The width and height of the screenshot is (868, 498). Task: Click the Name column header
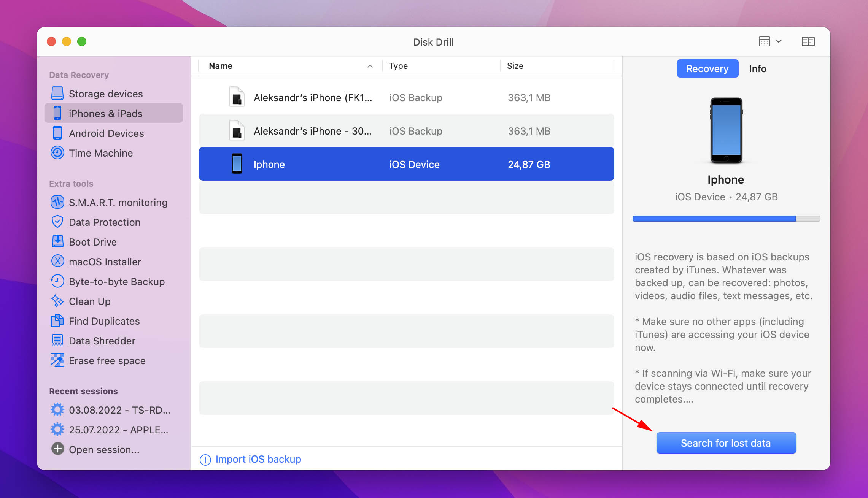pyautogui.click(x=290, y=66)
